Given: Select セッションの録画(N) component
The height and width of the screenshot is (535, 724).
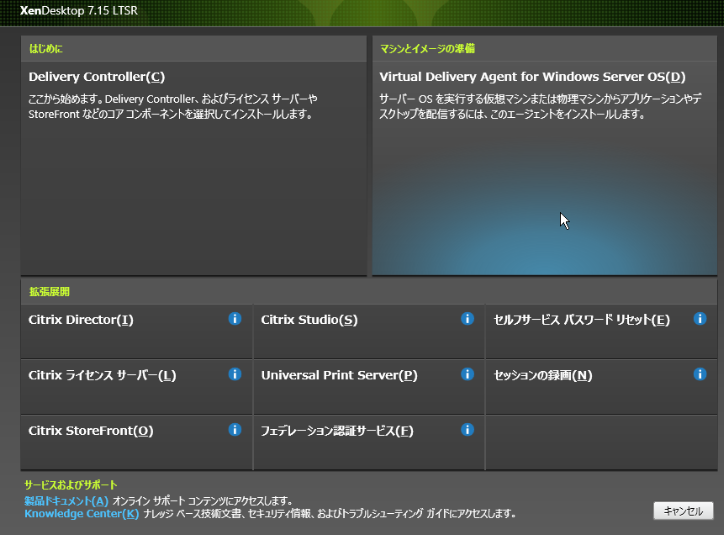Looking at the screenshot, I should point(602,387).
